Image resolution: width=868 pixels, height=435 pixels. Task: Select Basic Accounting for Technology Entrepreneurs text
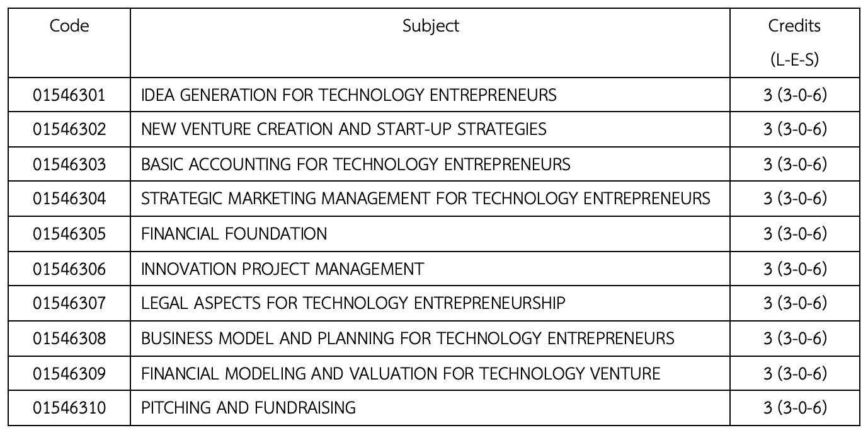pyautogui.click(x=356, y=165)
